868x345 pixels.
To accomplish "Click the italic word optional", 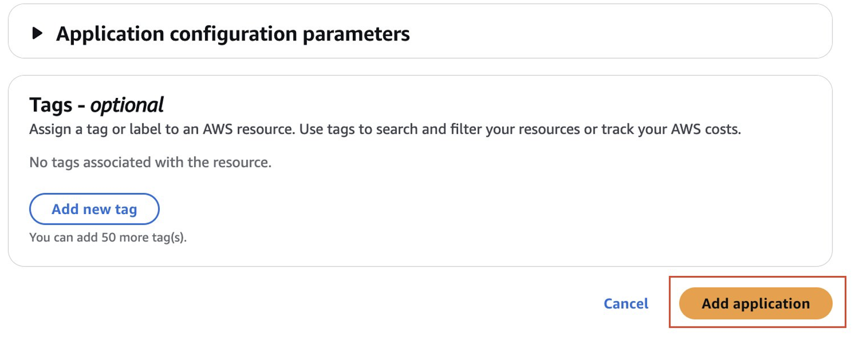I will pos(127,105).
